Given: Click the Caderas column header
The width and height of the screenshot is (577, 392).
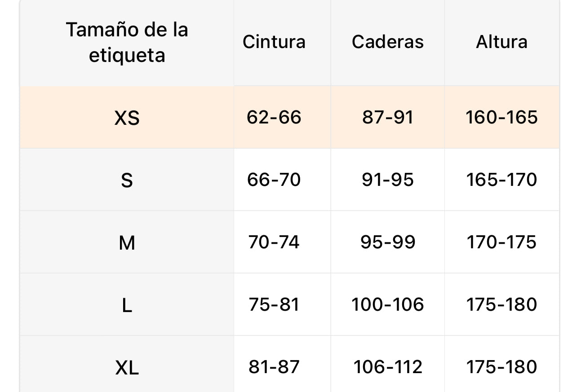Looking at the screenshot, I should pos(387,42).
